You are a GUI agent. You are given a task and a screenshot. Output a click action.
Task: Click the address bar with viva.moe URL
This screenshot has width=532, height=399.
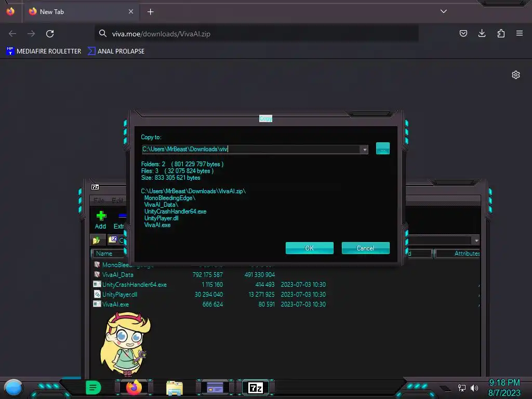pos(256,34)
